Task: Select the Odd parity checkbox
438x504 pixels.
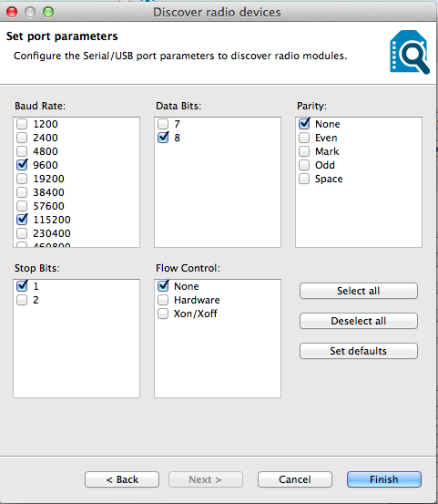Action: coord(304,165)
